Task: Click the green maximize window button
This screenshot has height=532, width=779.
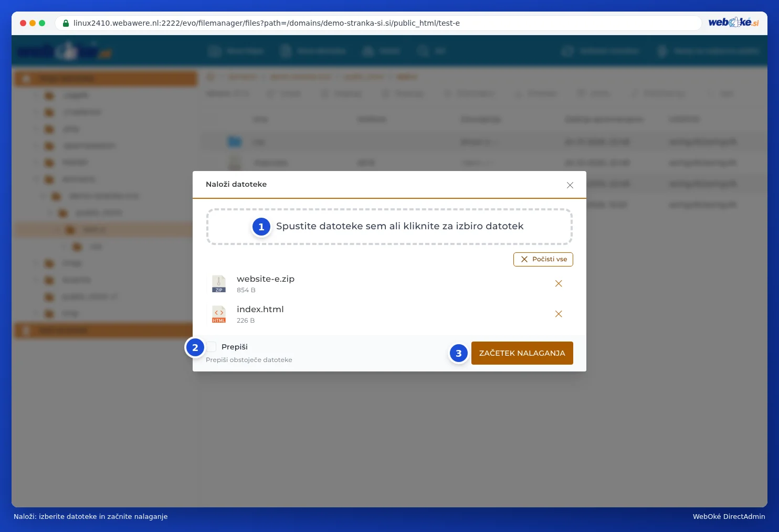Action: click(42, 23)
